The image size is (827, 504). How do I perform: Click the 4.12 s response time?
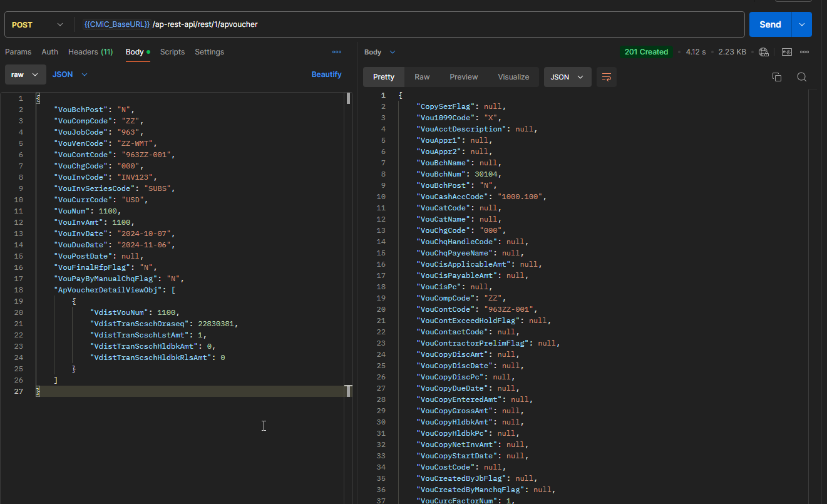[696, 52]
